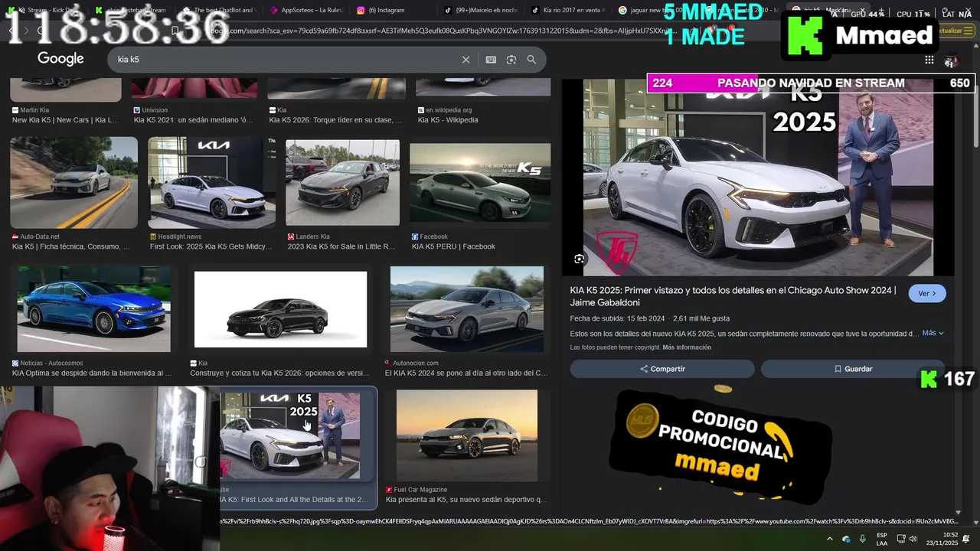
Task: Open 'First Look: 2025 Kia K5 Gets Midcy...' caption
Action: [x=210, y=246]
